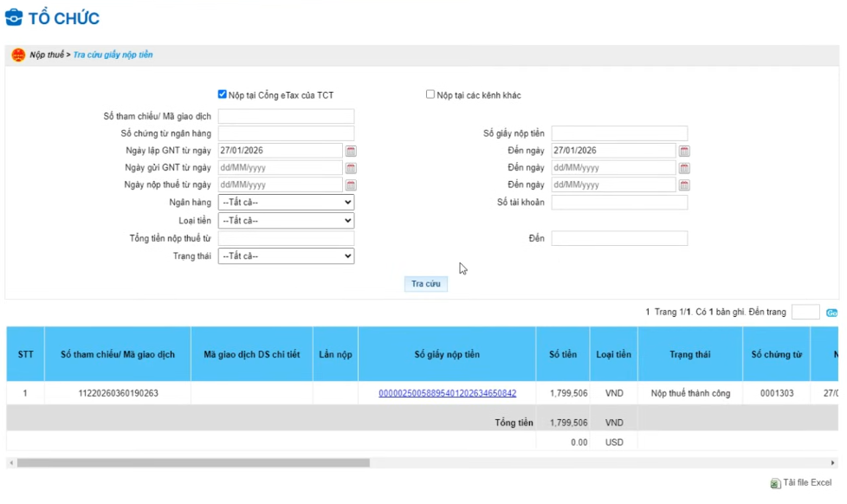847x504 pixels.
Task: Click Mã giao dịch DS chi tiết header
Action: tap(252, 354)
